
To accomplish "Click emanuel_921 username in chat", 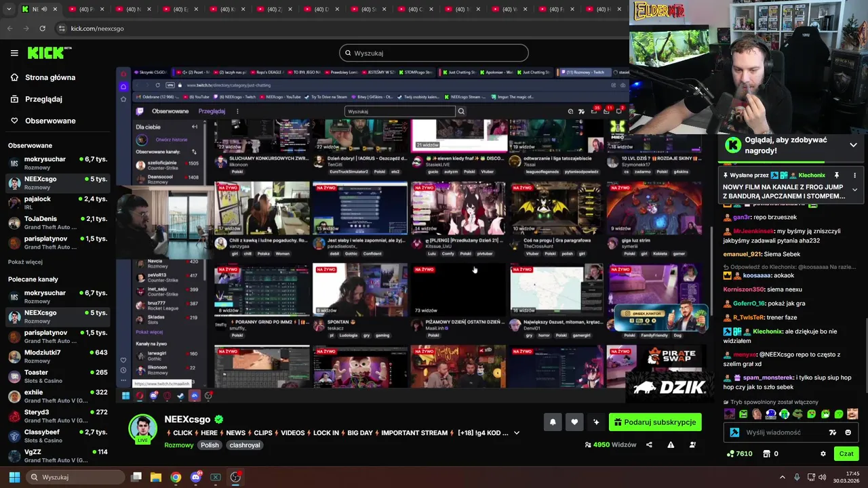I will (x=743, y=254).
